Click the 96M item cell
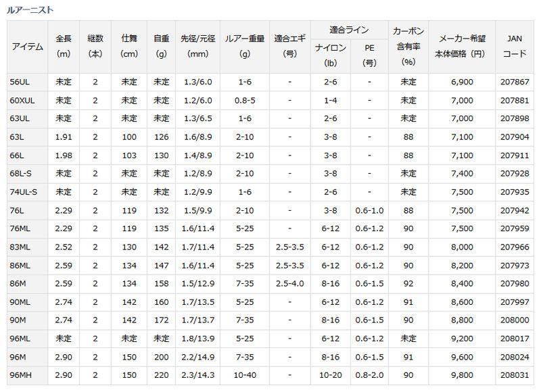 (27, 357)
